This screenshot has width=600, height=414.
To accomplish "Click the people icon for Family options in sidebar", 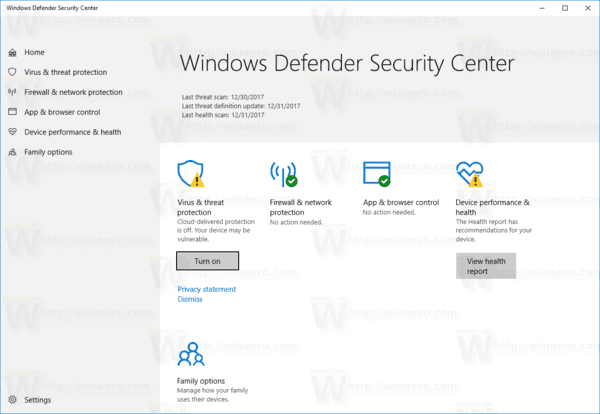I will pyautogui.click(x=12, y=152).
